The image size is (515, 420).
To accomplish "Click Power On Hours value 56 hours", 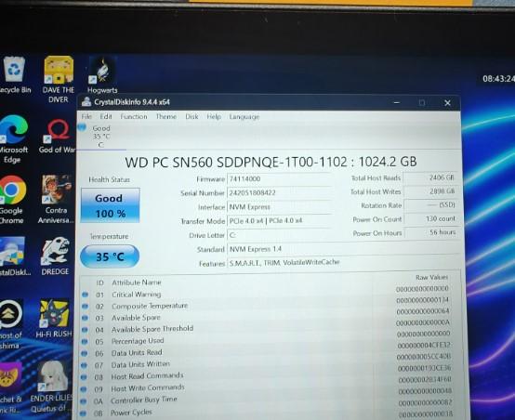I will [431, 232].
